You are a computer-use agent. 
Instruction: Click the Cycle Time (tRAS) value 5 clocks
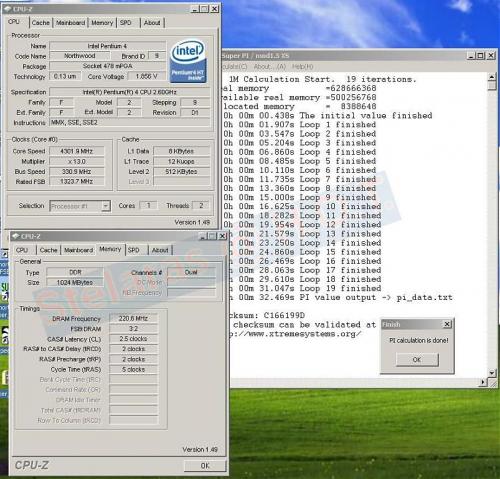coord(133,369)
